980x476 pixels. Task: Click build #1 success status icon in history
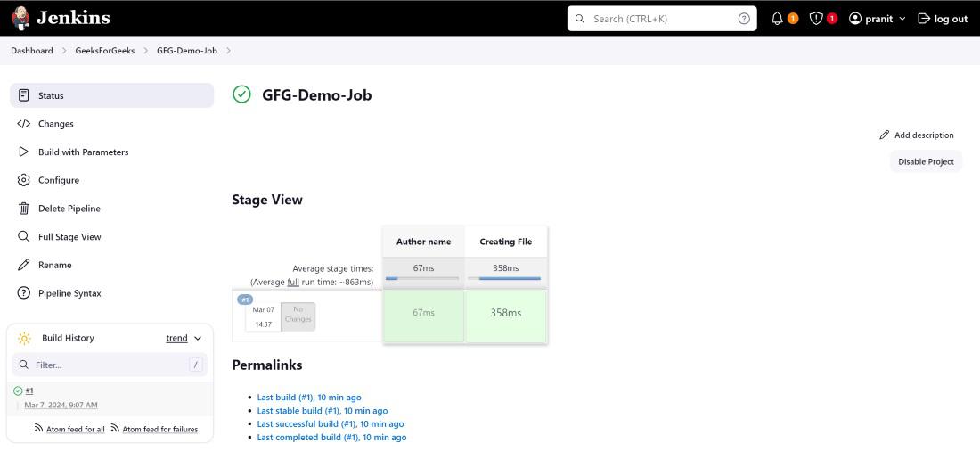18,391
